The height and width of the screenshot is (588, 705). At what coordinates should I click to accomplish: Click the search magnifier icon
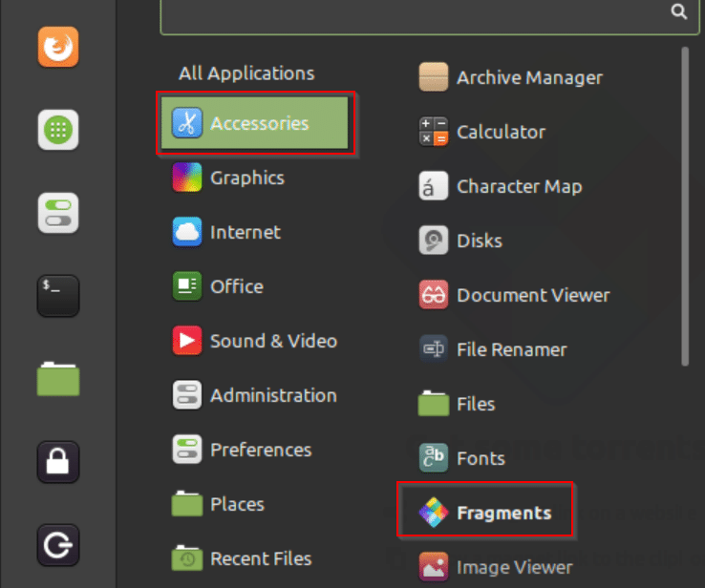point(679,11)
